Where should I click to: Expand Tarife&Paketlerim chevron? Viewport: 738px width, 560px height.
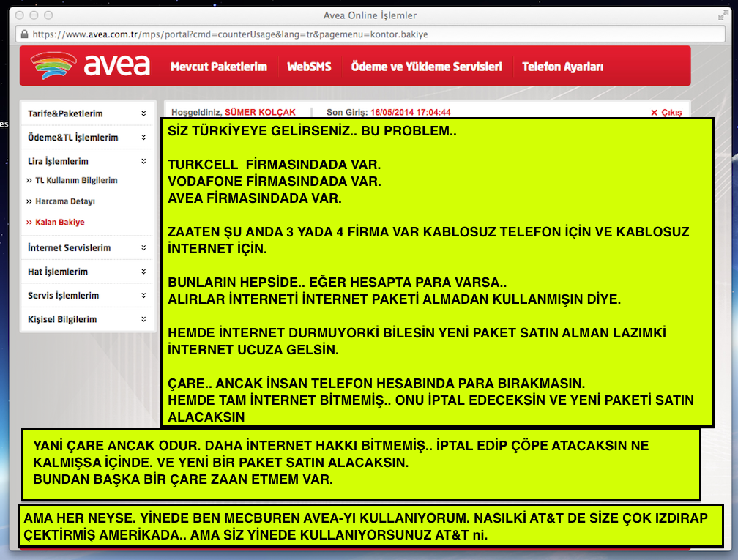coord(143,113)
